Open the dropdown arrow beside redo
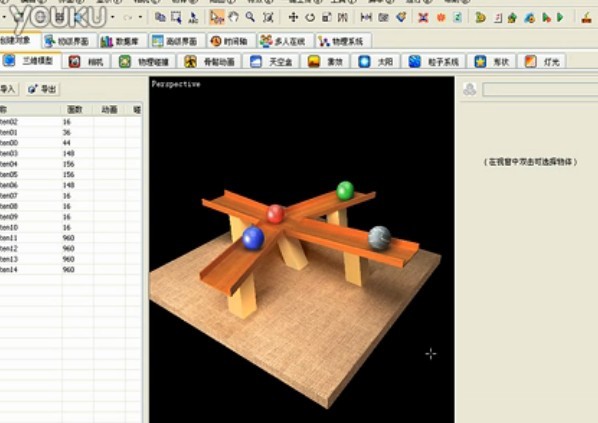This screenshot has height=423, width=598. [140, 17]
